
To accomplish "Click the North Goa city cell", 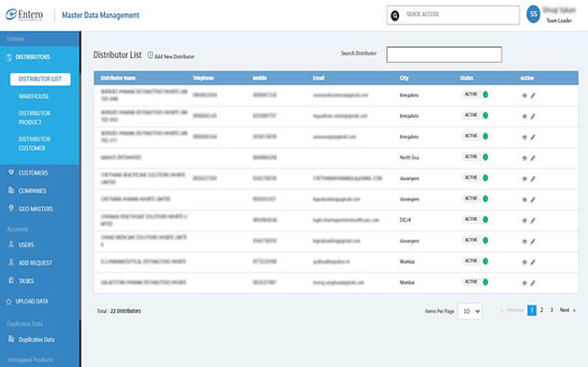I will pyautogui.click(x=409, y=157).
